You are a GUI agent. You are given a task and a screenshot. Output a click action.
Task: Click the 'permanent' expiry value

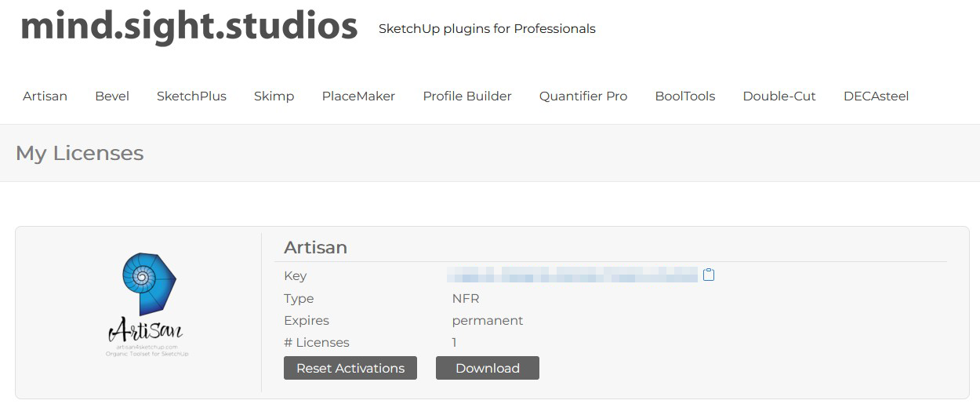click(488, 321)
